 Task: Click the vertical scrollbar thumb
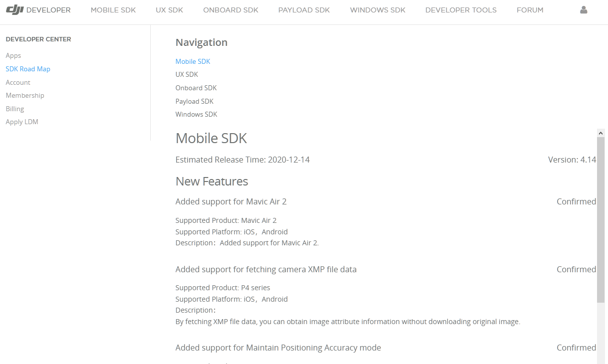coord(601,220)
